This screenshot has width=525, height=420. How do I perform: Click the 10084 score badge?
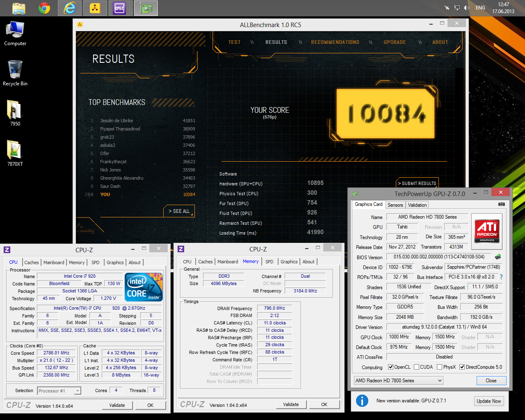click(386, 114)
